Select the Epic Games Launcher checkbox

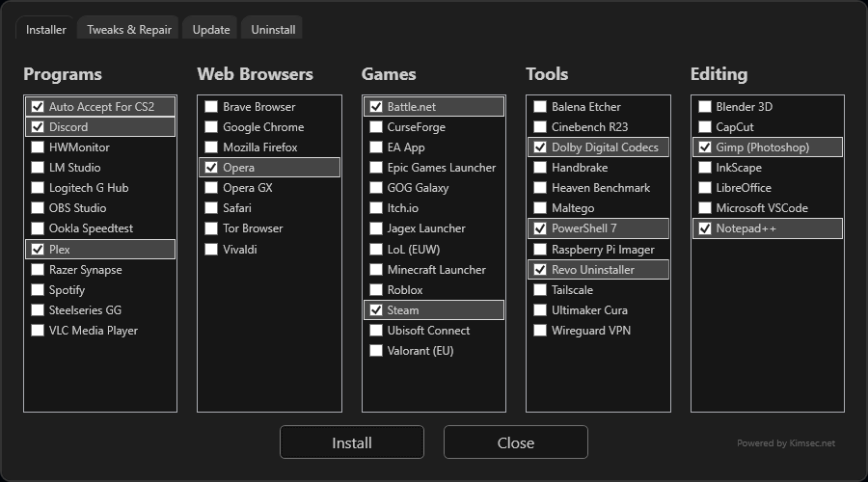pos(376,168)
